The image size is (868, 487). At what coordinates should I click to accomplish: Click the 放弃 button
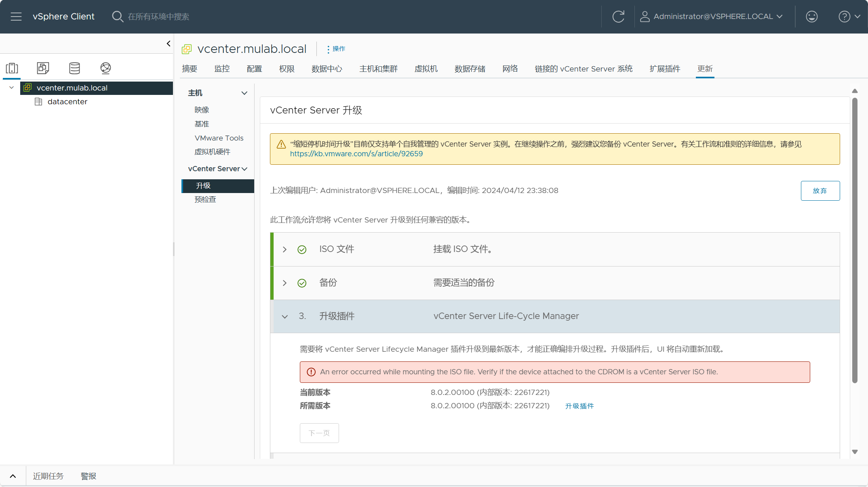point(820,191)
